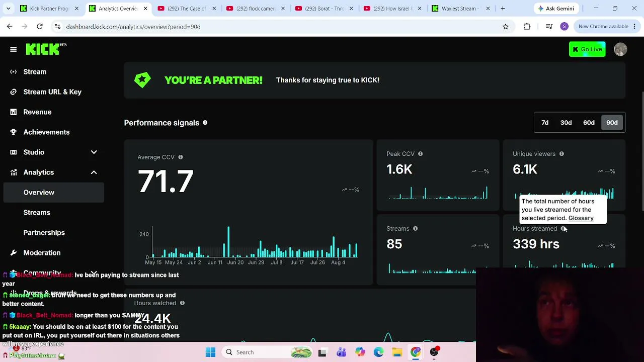Switch to How Israel YouTube tab
The height and width of the screenshot is (362, 644).
(x=393, y=9)
